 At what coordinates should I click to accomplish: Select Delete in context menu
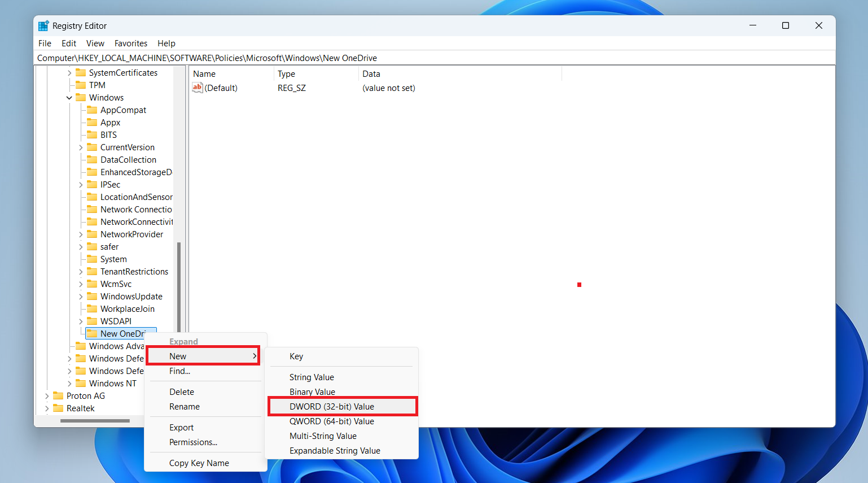pyautogui.click(x=205, y=392)
